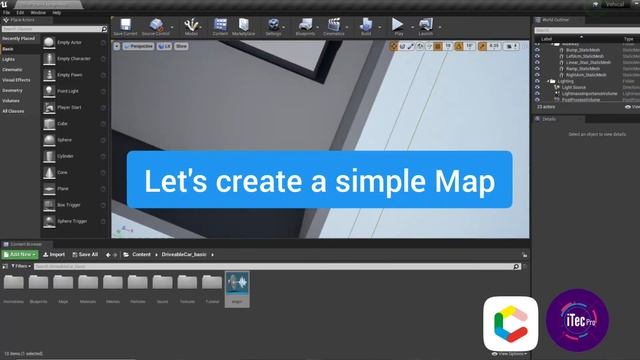Click the DriveableCar_basic breadcrumb

(184, 254)
